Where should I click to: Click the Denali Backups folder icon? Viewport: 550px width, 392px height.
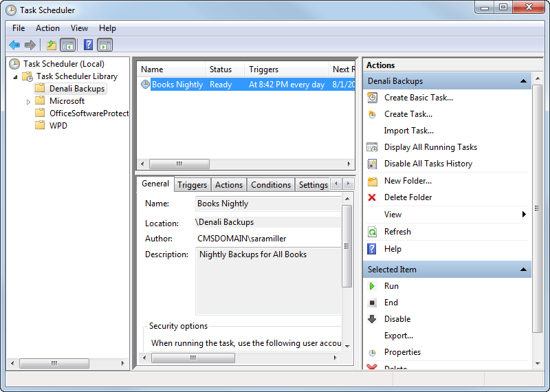click(x=40, y=88)
